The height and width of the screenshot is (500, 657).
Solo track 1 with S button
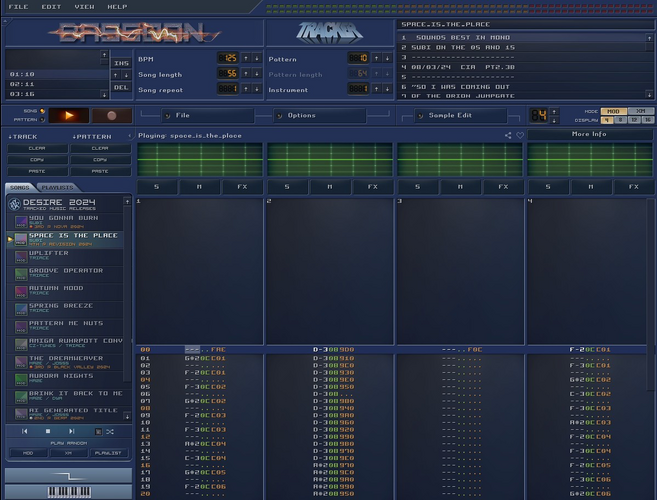tap(157, 187)
